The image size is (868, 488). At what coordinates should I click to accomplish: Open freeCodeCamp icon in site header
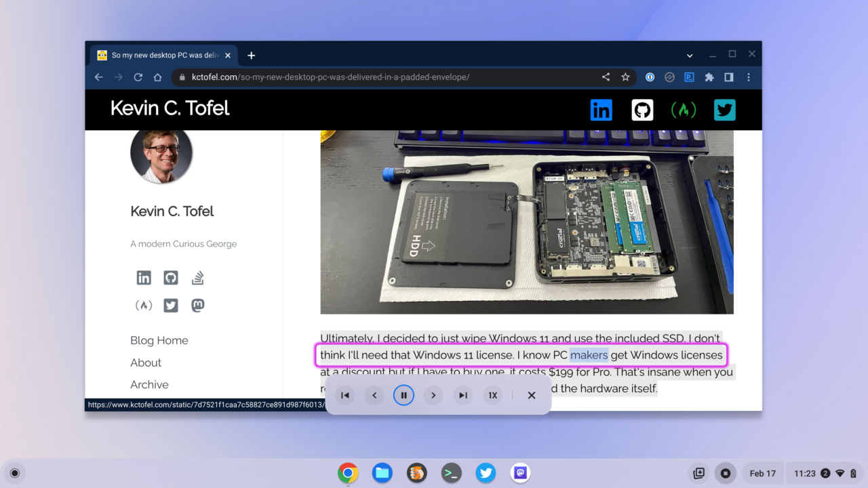click(684, 110)
